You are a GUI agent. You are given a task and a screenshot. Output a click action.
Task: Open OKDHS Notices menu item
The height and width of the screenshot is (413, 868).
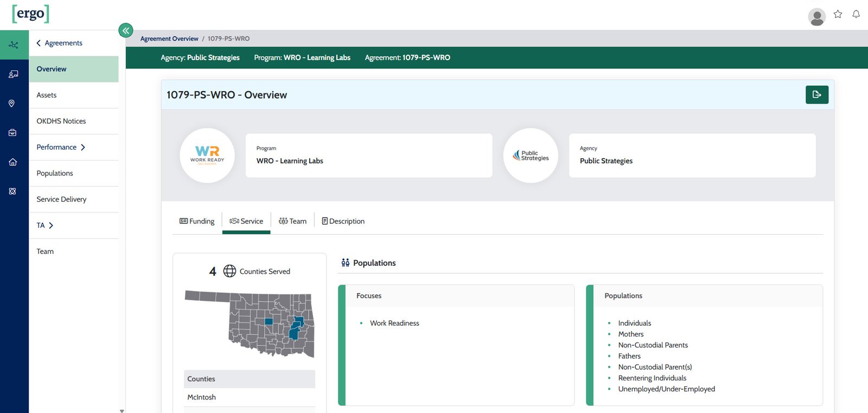74,121
